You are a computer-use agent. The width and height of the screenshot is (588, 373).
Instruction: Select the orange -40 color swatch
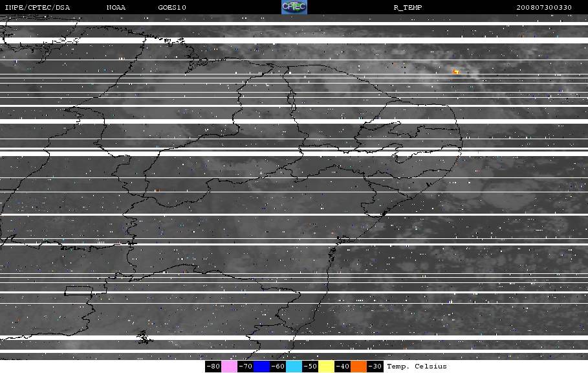pyautogui.click(x=358, y=367)
